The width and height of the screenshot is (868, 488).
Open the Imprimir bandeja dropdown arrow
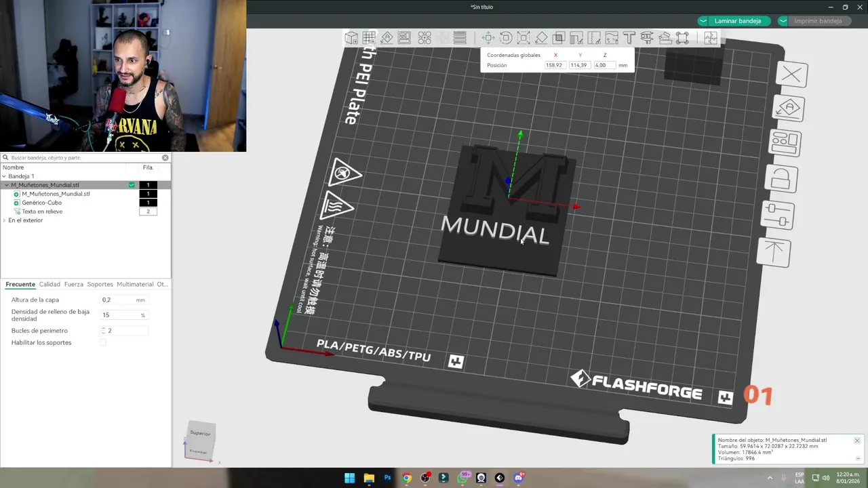783,21
